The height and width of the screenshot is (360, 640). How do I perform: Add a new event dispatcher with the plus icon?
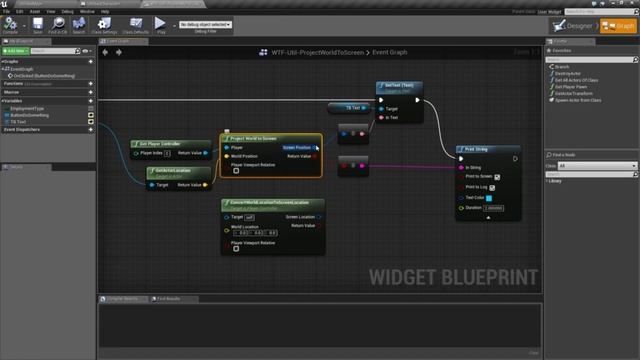(91, 130)
